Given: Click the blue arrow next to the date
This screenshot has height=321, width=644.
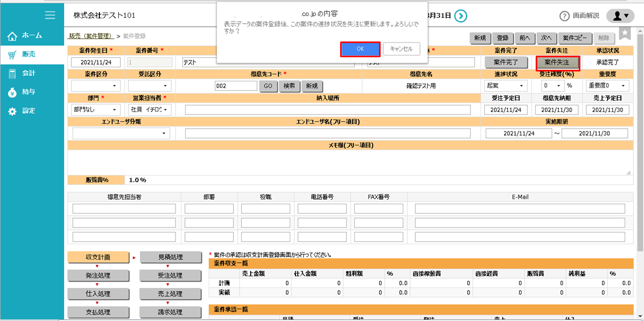Looking at the screenshot, I should click(459, 16).
